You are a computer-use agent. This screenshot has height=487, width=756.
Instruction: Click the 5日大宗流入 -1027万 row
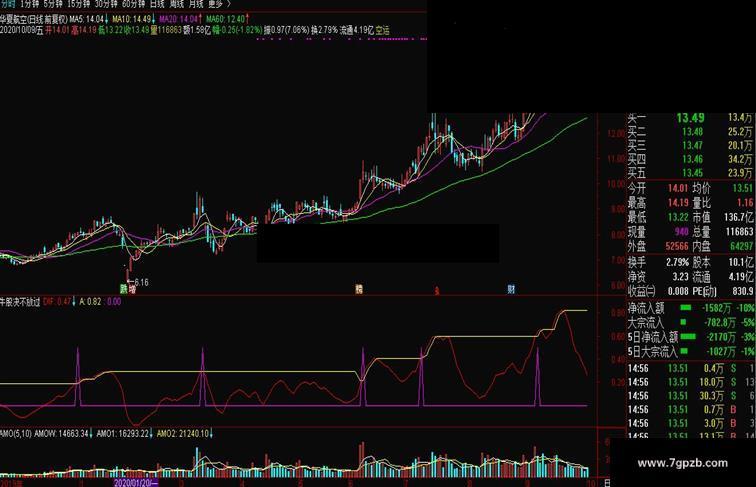pyautogui.click(x=691, y=351)
